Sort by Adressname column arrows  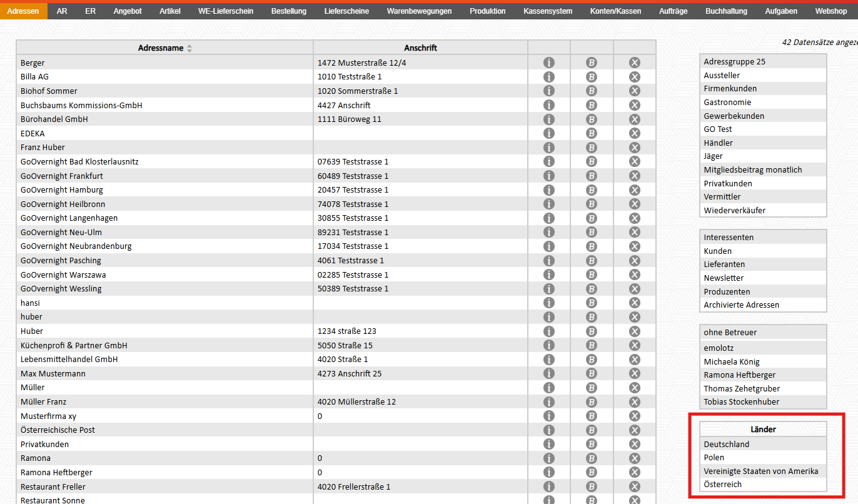189,48
